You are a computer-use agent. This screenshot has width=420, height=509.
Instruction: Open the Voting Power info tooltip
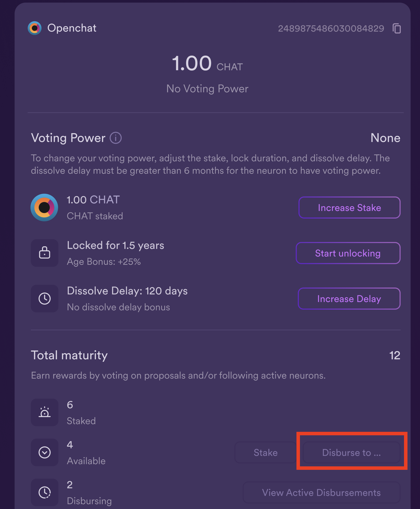116,138
